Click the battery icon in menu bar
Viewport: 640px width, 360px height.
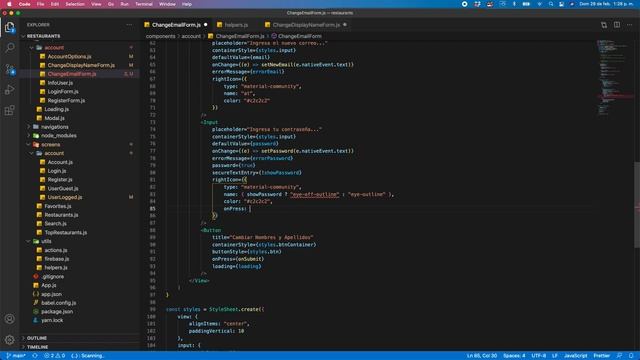coord(526,4)
